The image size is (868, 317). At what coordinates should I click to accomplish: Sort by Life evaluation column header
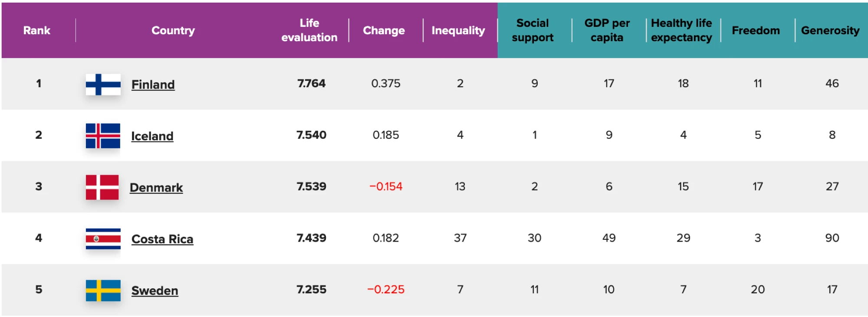[309, 30]
